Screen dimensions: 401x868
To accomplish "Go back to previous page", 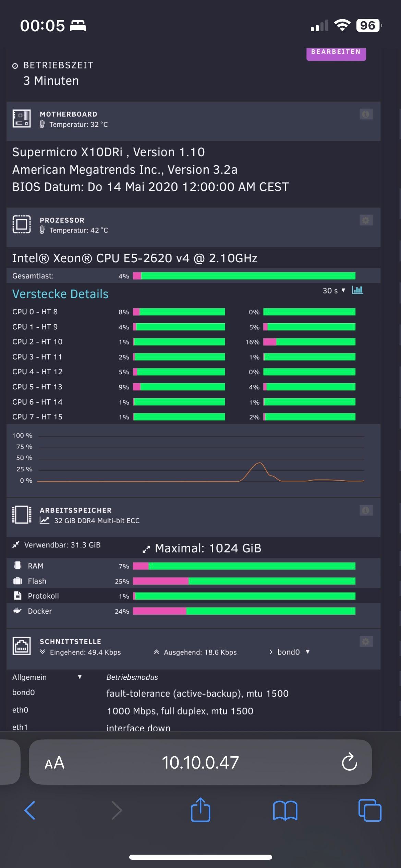I will [30, 810].
